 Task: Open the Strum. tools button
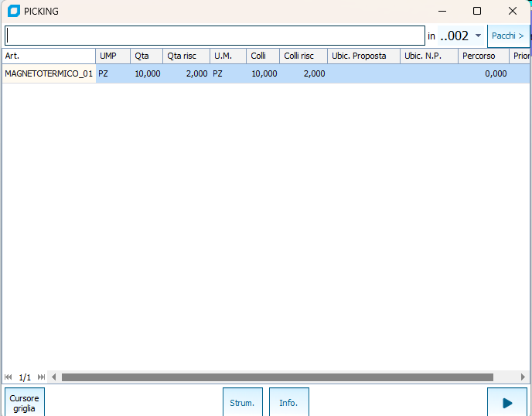242,403
